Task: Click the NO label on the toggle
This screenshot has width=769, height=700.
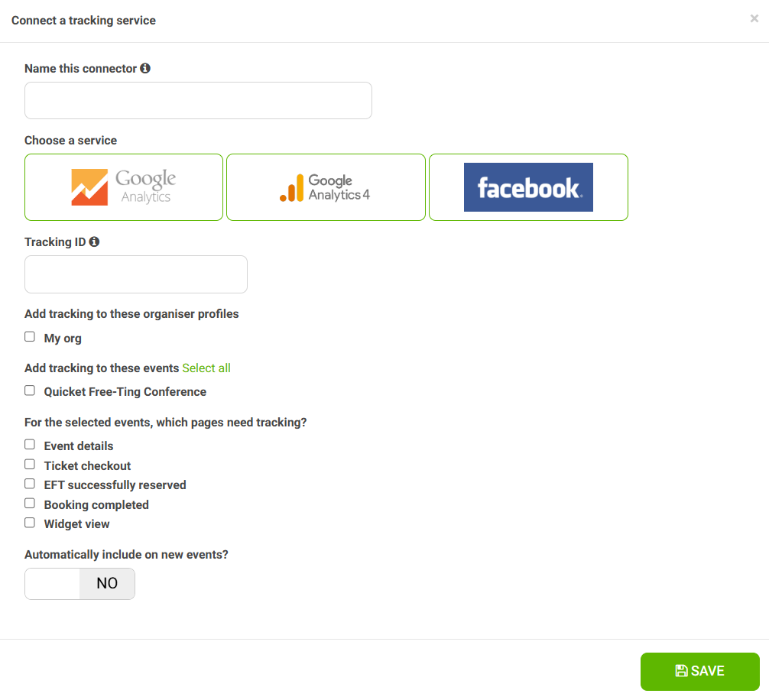Action: pos(107,583)
